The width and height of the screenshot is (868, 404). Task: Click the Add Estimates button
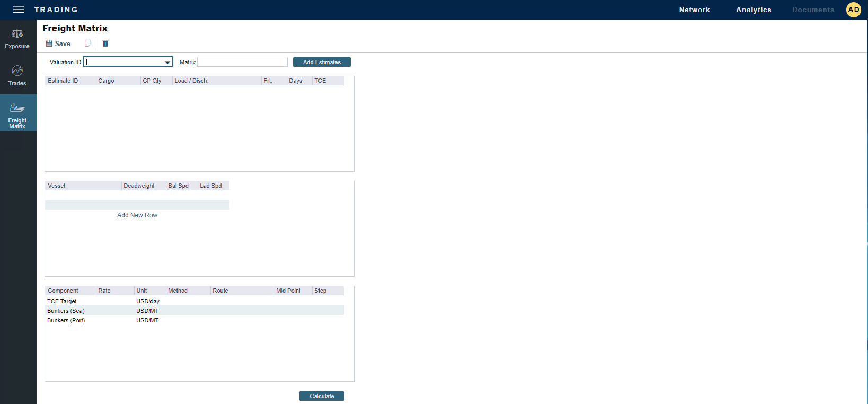pos(322,62)
